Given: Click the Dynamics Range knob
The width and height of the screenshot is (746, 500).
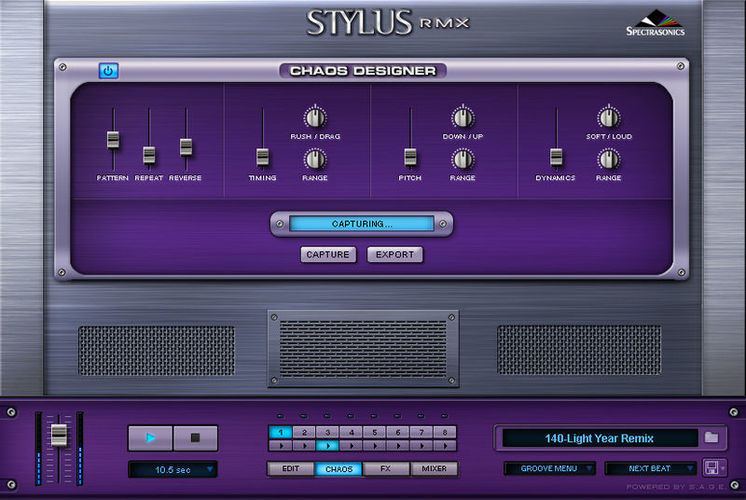Looking at the screenshot, I should [609, 159].
